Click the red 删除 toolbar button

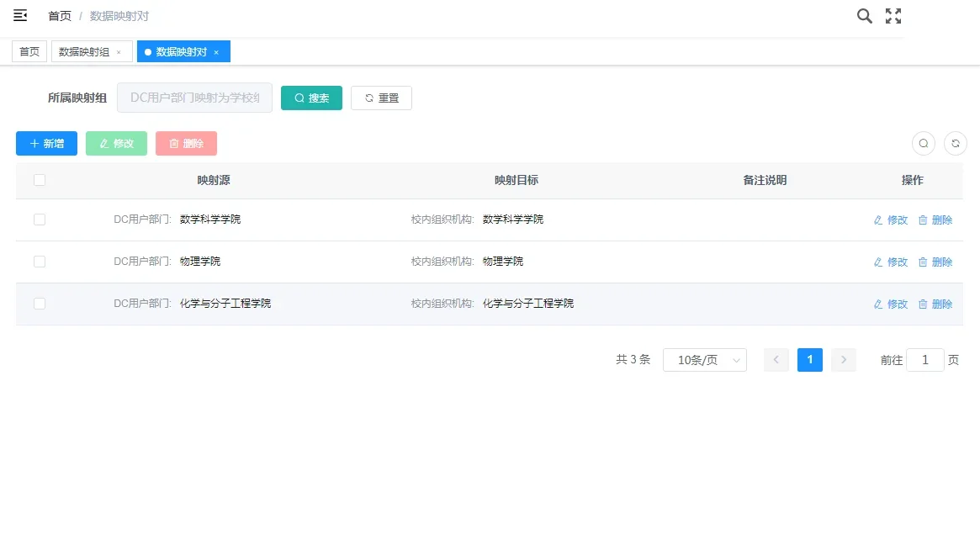(186, 143)
